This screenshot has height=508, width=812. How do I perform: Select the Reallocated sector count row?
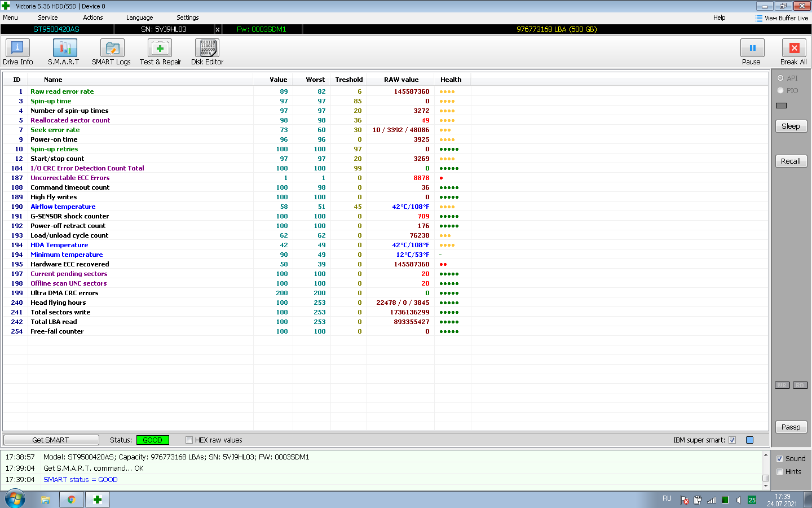(386, 120)
